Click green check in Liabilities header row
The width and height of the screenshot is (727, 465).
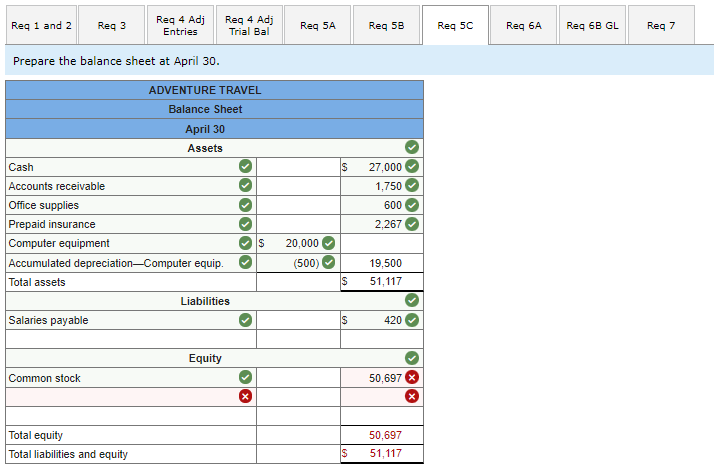[412, 300]
